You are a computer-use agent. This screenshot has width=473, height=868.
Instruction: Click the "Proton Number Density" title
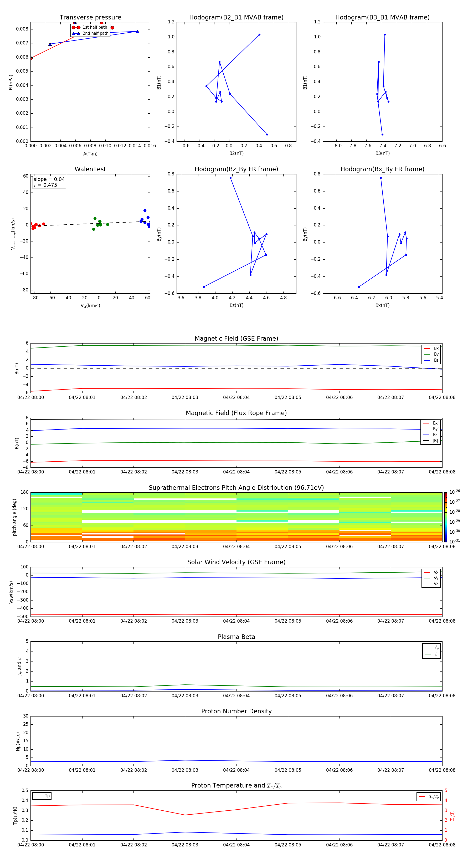click(236, 712)
